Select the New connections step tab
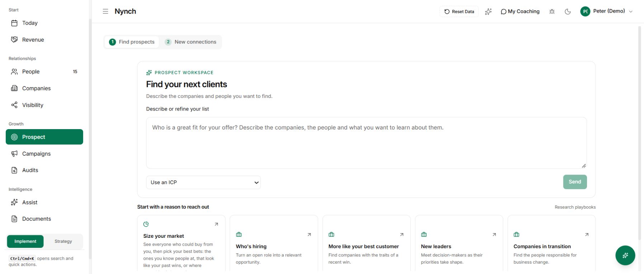This screenshot has width=644, height=274. click(x=190, y=42)
